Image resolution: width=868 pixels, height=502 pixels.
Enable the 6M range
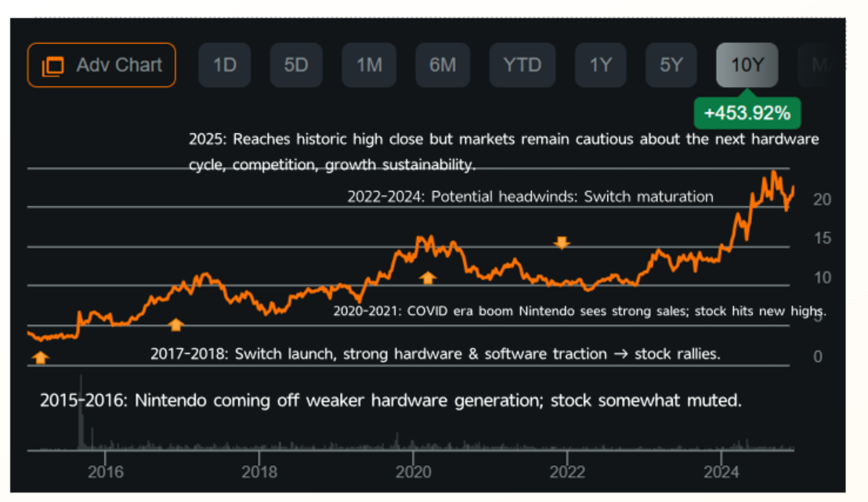click(443, 65)
